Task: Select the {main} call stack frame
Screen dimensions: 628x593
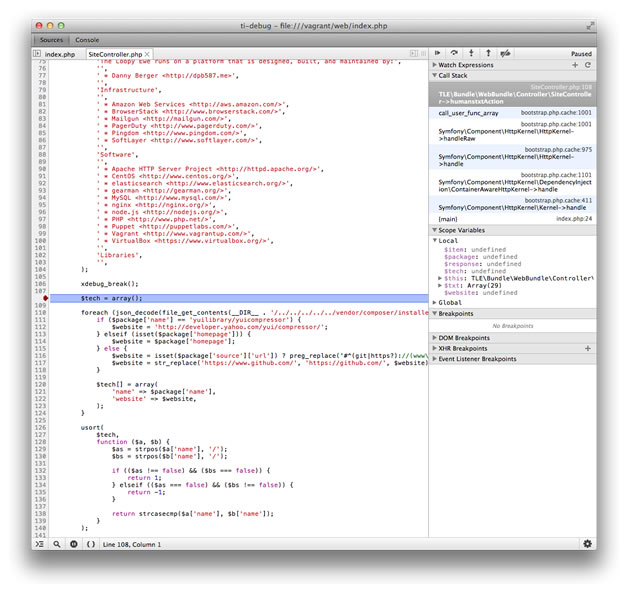Action: point(448,218)
